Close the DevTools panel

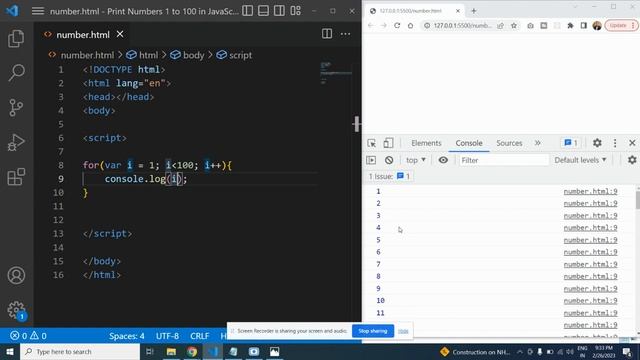(632, 143)
